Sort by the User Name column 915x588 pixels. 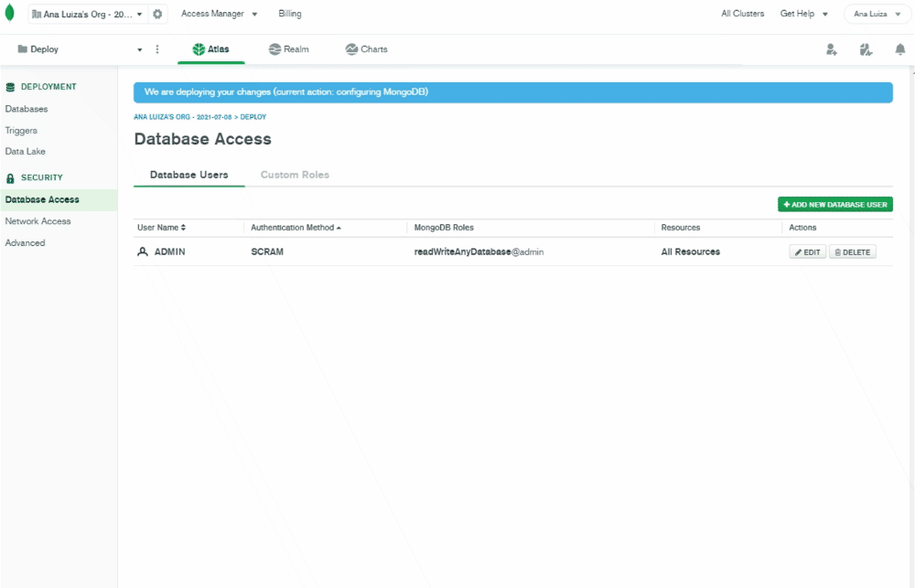(x=161, y=228)
